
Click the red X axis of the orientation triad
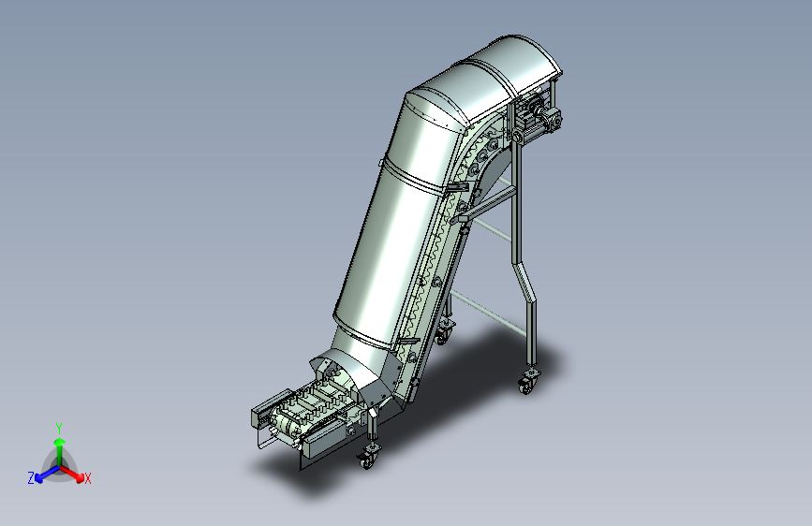(x=72, y=474)
